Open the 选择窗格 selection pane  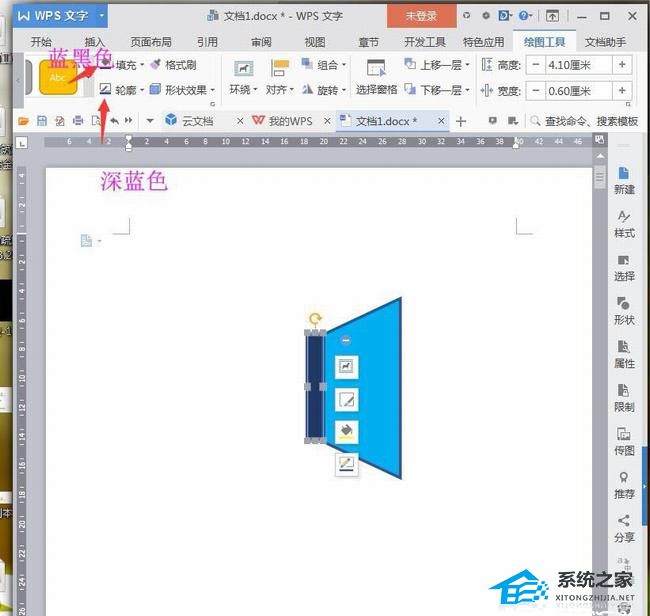click(x=376, y=77)
